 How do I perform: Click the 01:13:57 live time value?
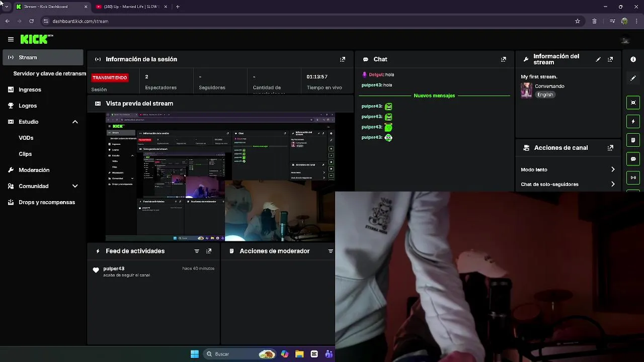tap(317, 76)
